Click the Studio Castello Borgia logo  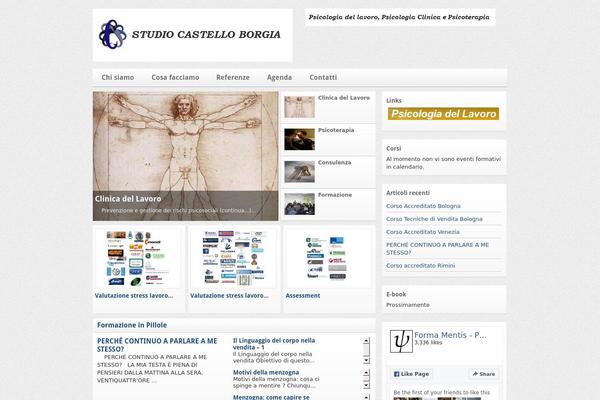click(x=192, y=35)
